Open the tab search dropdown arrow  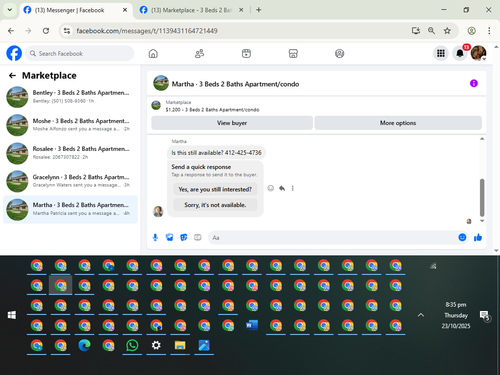click(10, 10)
